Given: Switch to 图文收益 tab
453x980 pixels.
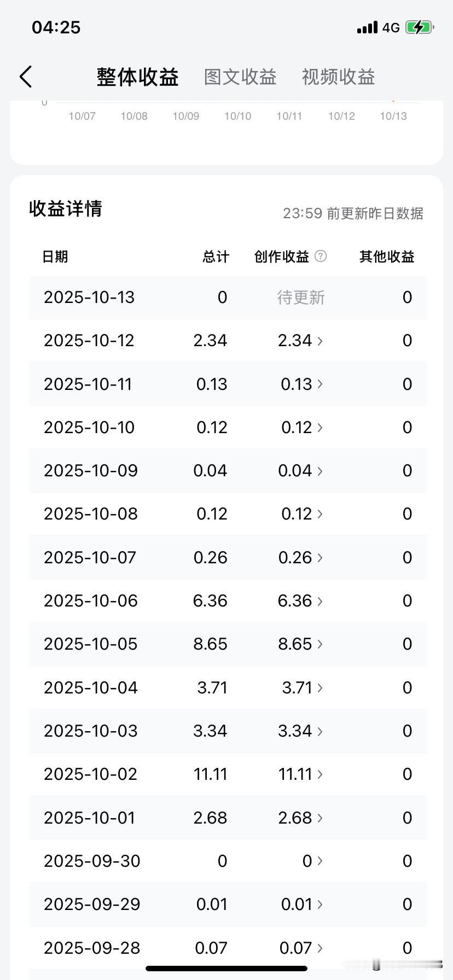Looking at the screenshot, I should [x=240, y=77].
